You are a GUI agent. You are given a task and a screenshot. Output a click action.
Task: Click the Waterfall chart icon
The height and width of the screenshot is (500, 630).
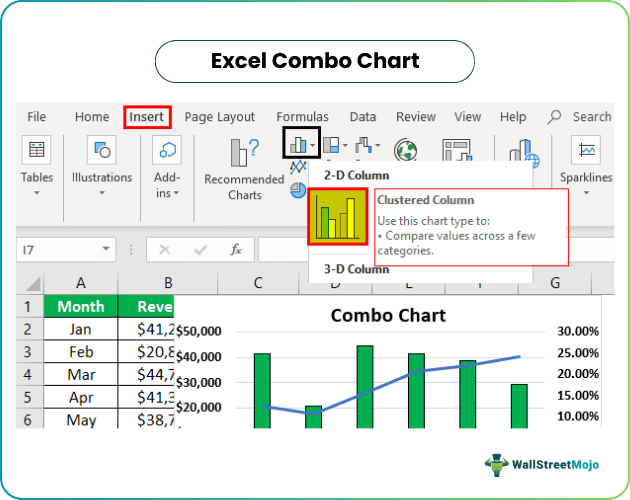click(364, 145)
